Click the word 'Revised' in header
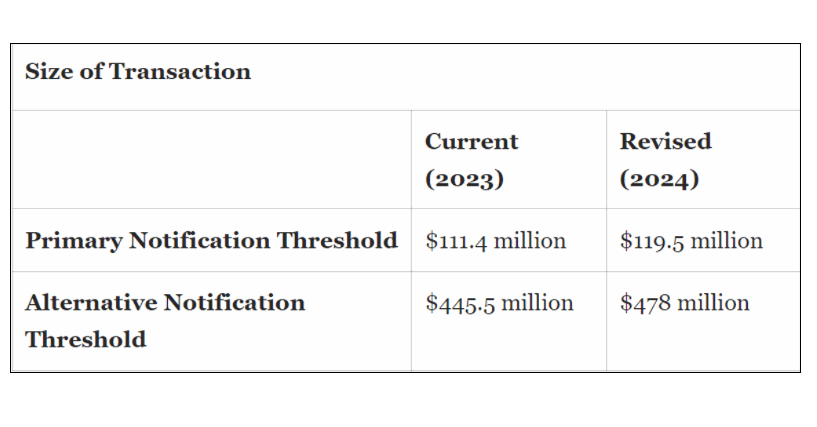 [665, 142]
